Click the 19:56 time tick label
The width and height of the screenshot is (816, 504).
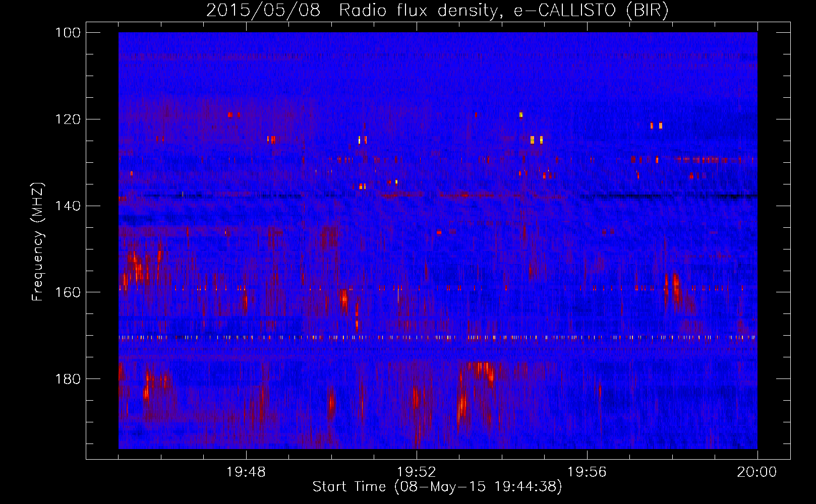coord(587,472)
